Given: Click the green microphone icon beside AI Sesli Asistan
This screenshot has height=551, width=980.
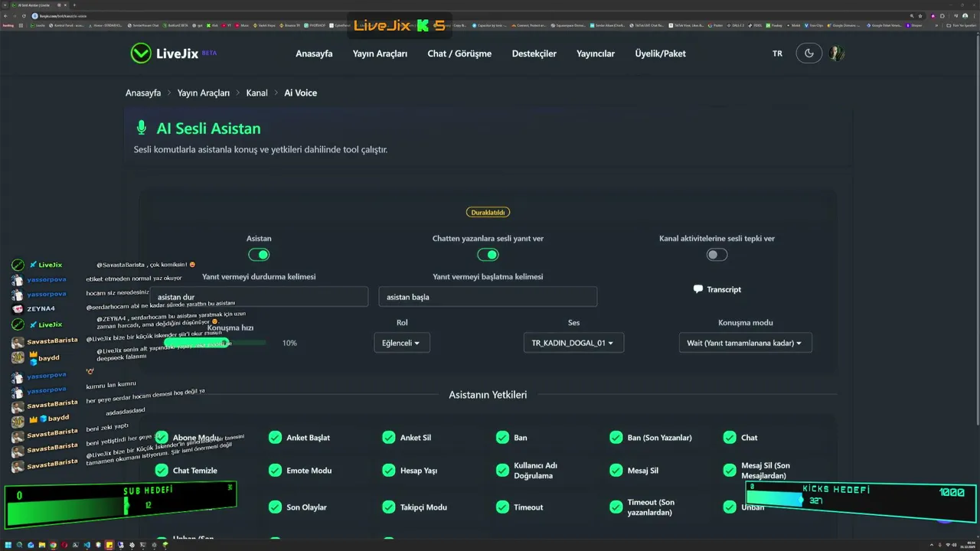Looking at the screenshot, I should pos(141,128).
